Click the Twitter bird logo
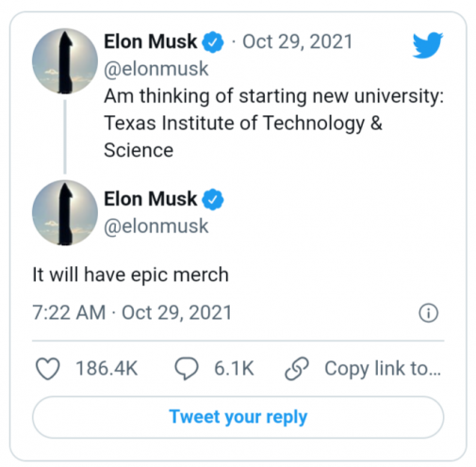 tap(428, 44)
